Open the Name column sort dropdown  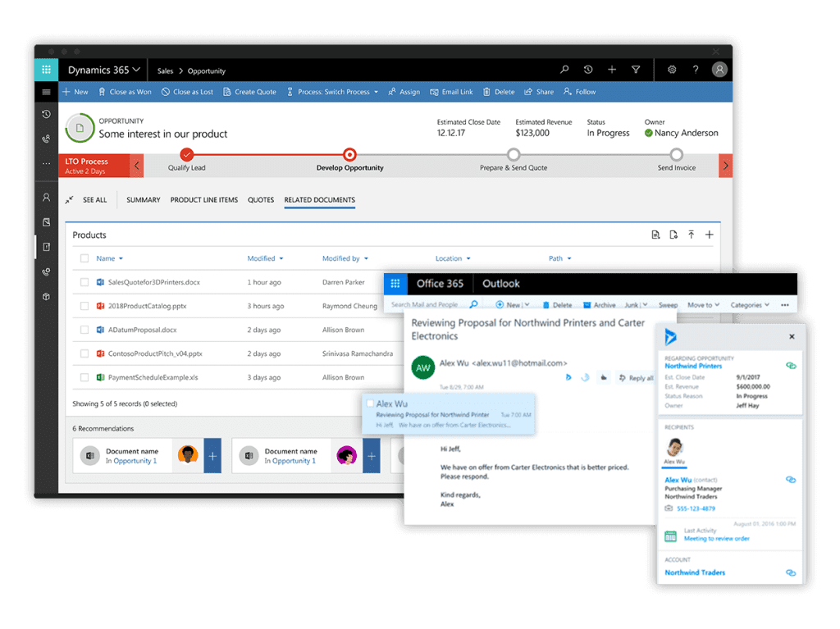[x=121, y=259]
